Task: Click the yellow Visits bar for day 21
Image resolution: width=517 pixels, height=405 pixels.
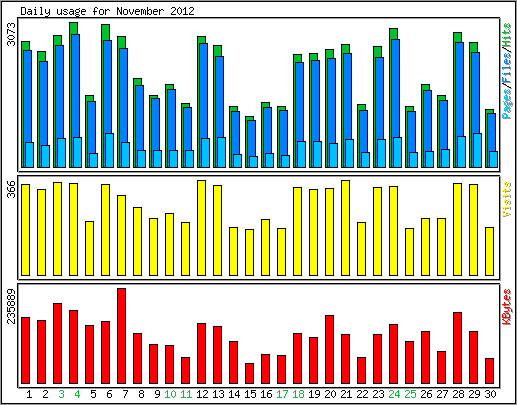Action: click(x=346, y=228)
